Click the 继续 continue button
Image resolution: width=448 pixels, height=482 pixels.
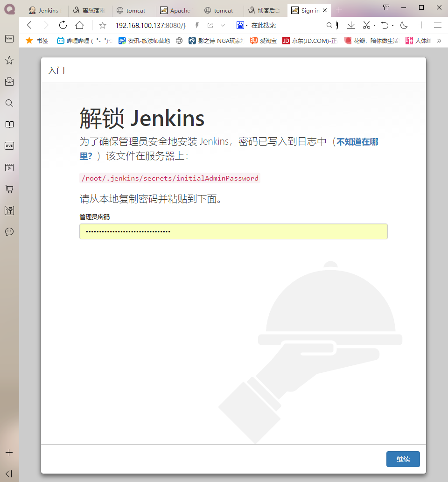(403, 459)
